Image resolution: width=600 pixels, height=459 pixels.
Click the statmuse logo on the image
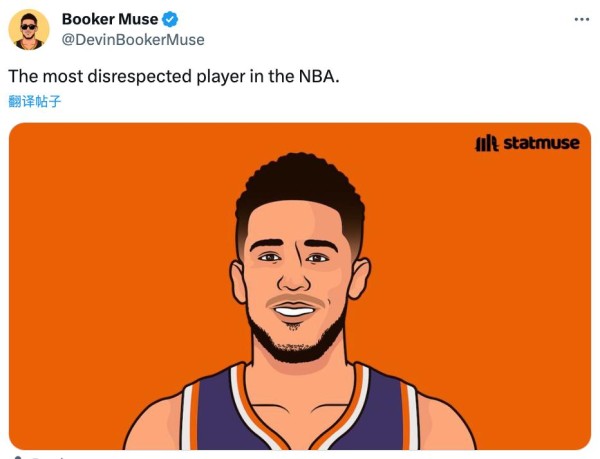coord(527,143)
